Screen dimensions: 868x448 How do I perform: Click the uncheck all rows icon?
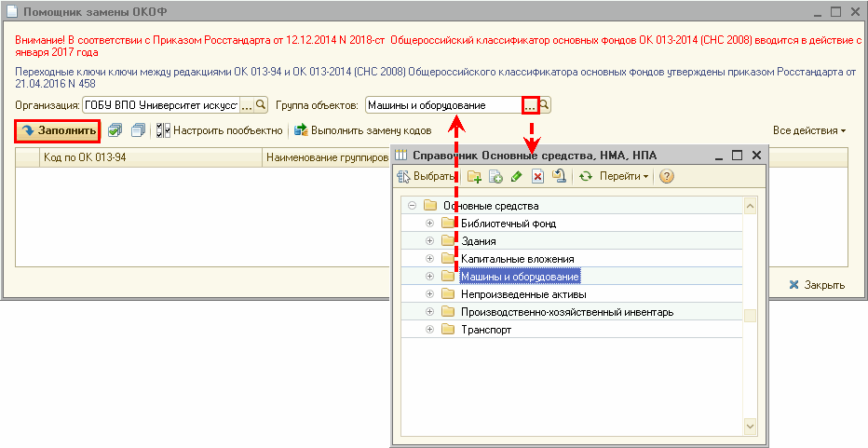click(x=137, y=130)
